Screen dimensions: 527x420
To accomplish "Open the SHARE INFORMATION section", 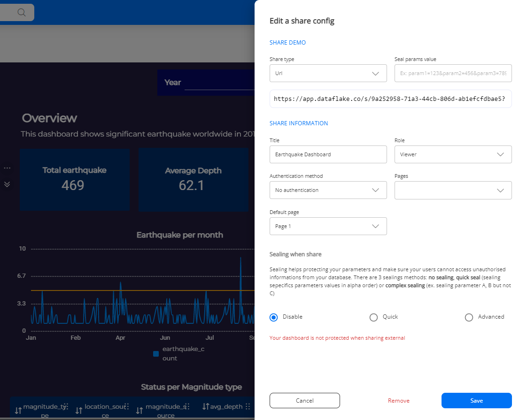I will coord(299,123).
